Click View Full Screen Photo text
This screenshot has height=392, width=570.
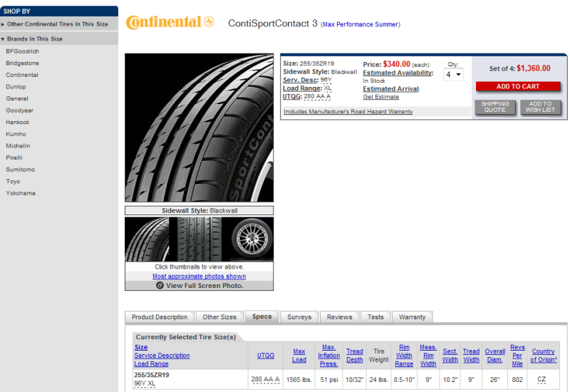point(204,286)
